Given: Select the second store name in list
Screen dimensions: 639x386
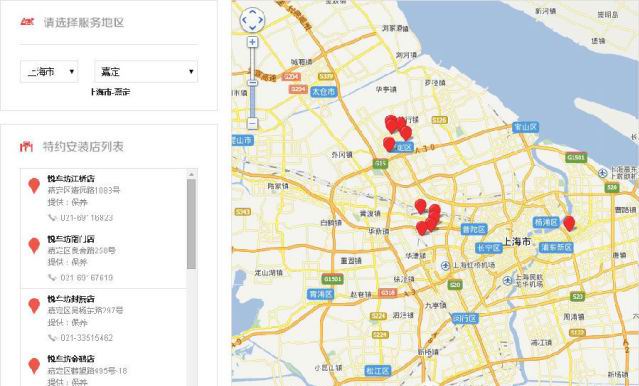Looking at the screenshot, I should coord(71,239).
